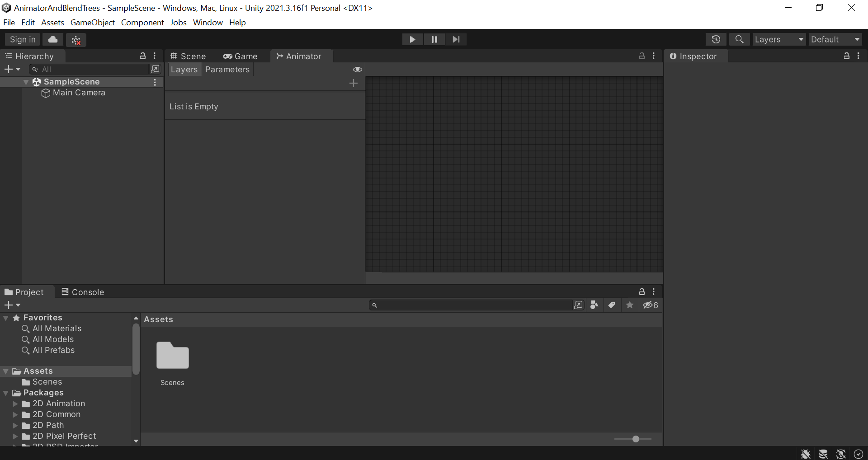Switch to Animator Parameters tab
The width and height of the screenshot is (868, 460).
point(227,70)
